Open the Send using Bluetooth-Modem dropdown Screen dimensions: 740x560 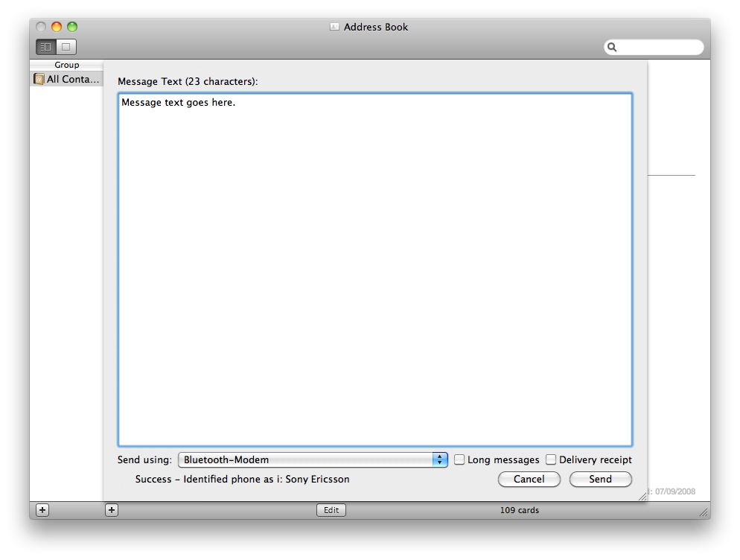click(313, 459)
